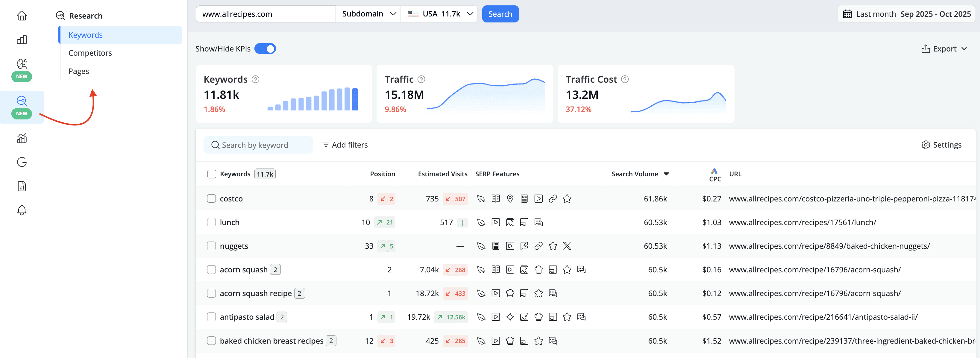Click the image SERP icon in lunch row
Image resolution: width=980 pixels, height=358 pixels.
click(510, 222)
